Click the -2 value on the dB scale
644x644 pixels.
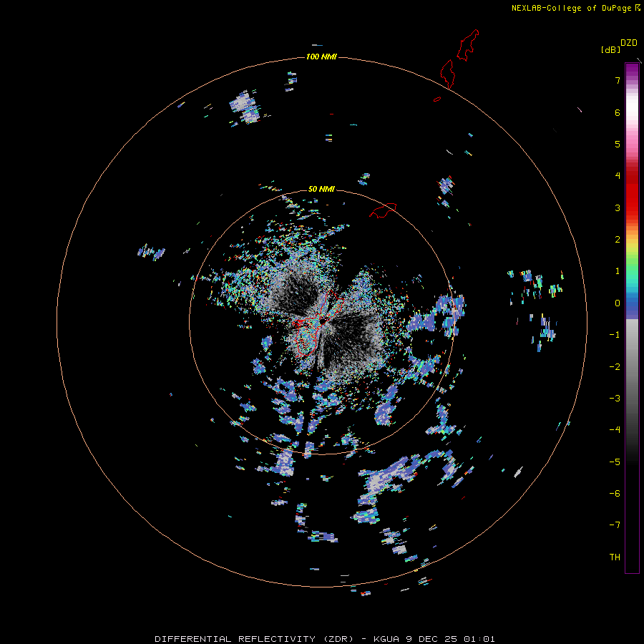click(x=615, y=367)
